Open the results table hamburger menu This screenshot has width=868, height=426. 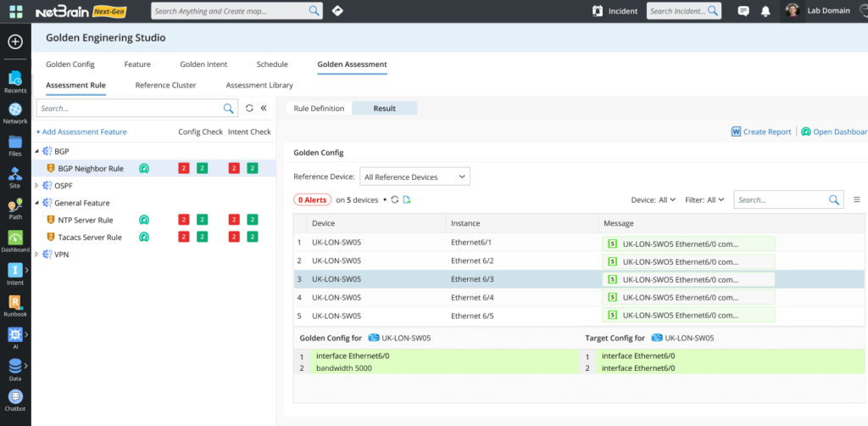(x=857, y=199)
